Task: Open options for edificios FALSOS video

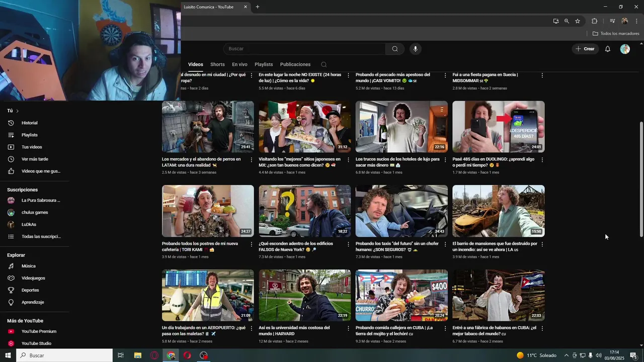Action: 348,244
